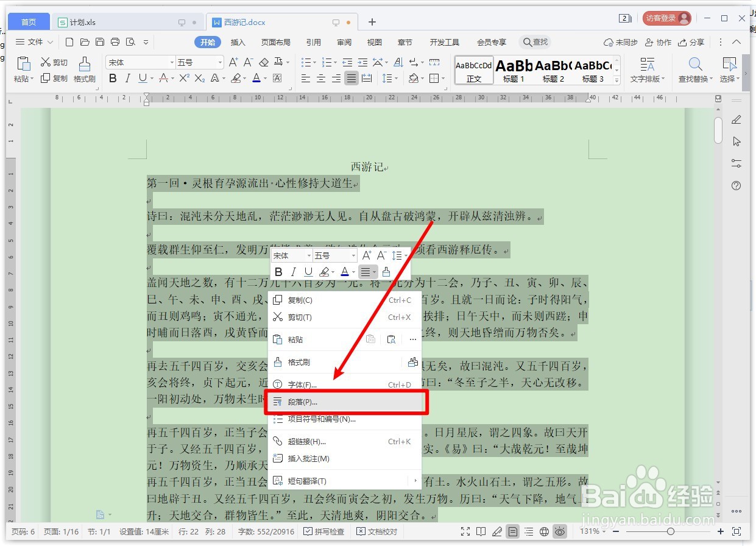Open the ribbon font name dropdown 宋体

point(172,62)
